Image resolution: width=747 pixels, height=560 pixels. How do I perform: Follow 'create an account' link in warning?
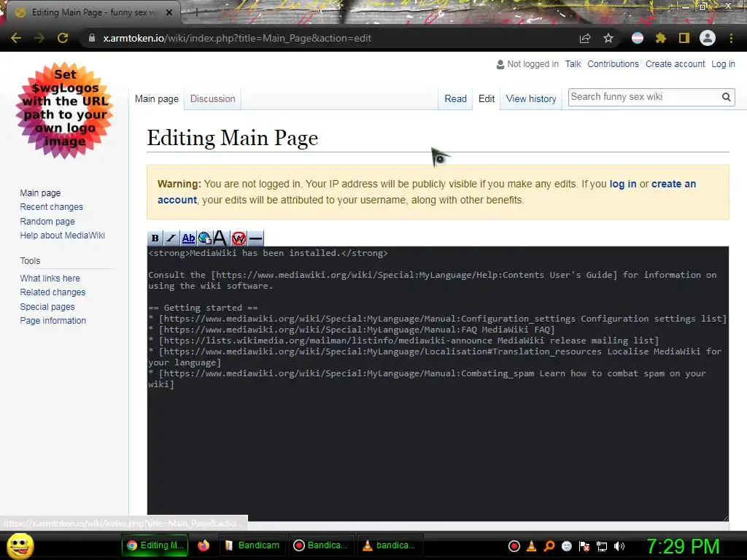point(673,184)
